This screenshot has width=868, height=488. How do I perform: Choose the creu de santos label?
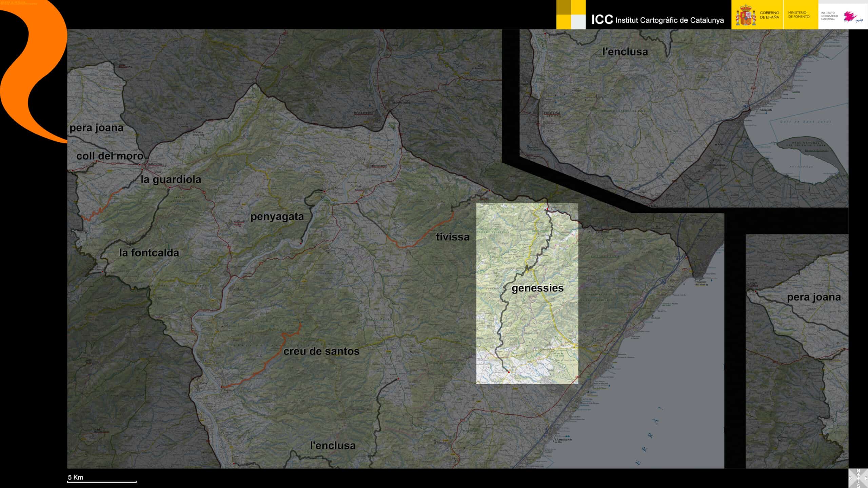(321, 351)
